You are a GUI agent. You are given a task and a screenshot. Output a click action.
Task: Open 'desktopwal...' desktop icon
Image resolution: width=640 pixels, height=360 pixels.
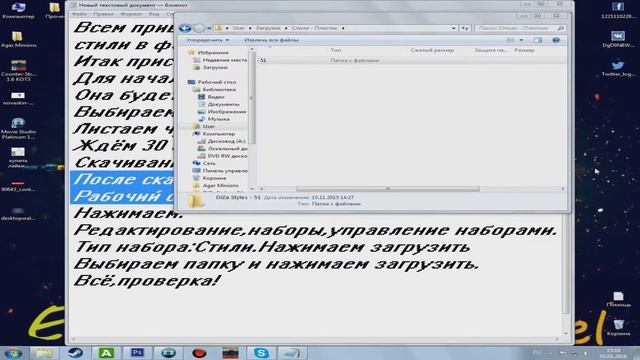(x=18, y=214)
